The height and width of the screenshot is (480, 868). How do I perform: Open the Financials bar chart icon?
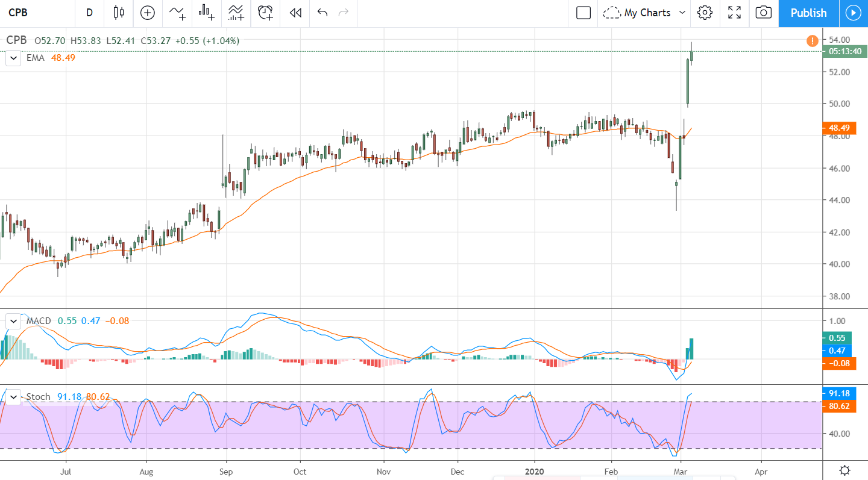207,13
